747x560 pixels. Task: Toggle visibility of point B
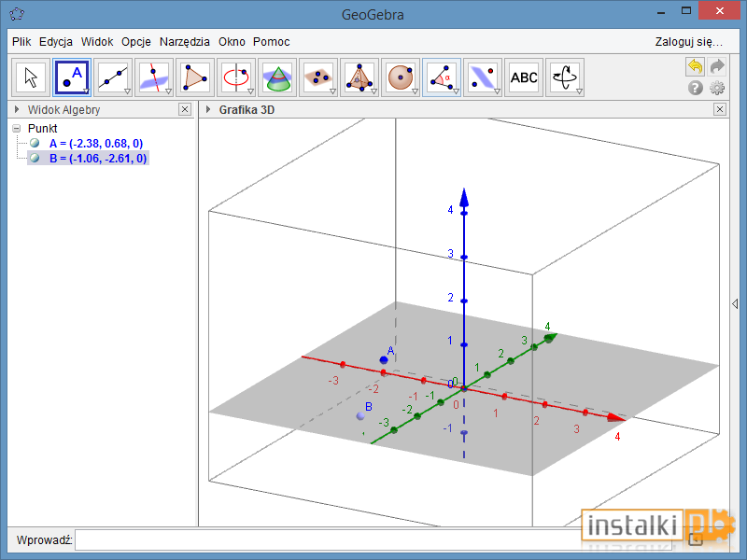pyautogui.click(x=35, y=158)
